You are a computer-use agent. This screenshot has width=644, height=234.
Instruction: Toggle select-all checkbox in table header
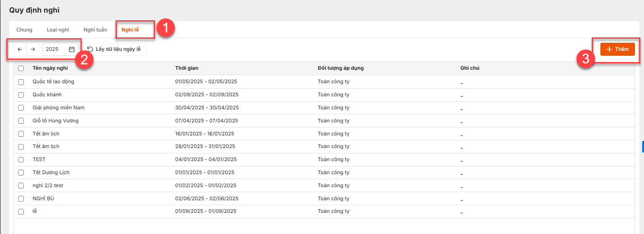(x=21, y=68)
